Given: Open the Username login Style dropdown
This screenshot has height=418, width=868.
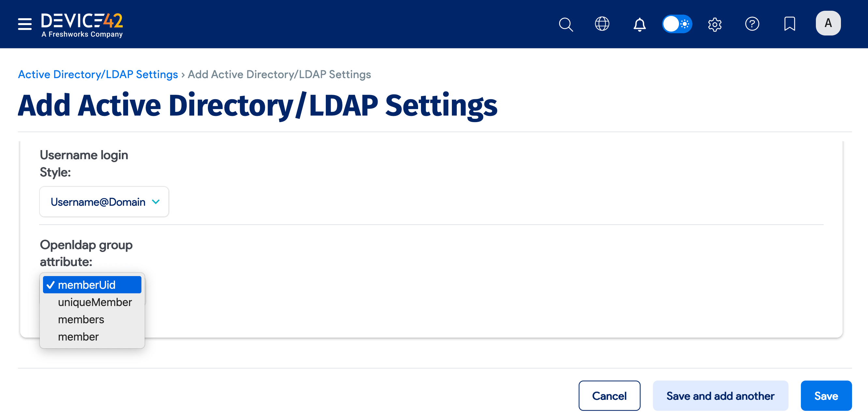Looking at the screenshot, I should point(104,202).
